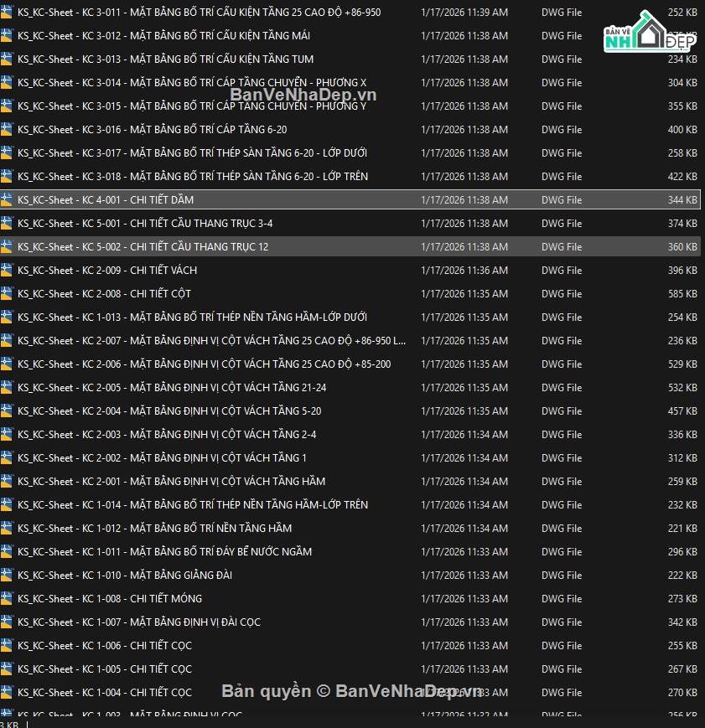
Task: Select file KC 1-005 - CHI TIẾT CỌC
Action: 105,669
